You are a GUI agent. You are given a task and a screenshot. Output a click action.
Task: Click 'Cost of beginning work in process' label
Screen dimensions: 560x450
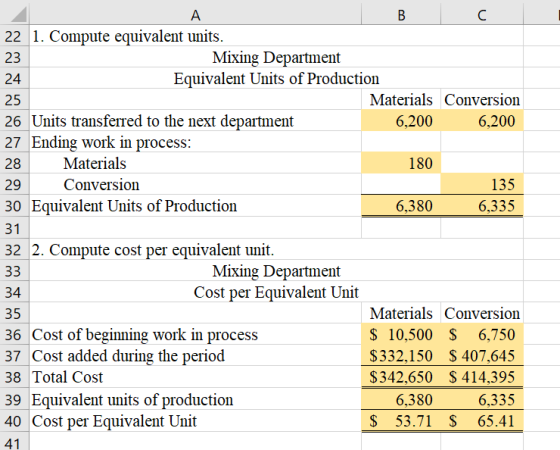click(145, 335)
